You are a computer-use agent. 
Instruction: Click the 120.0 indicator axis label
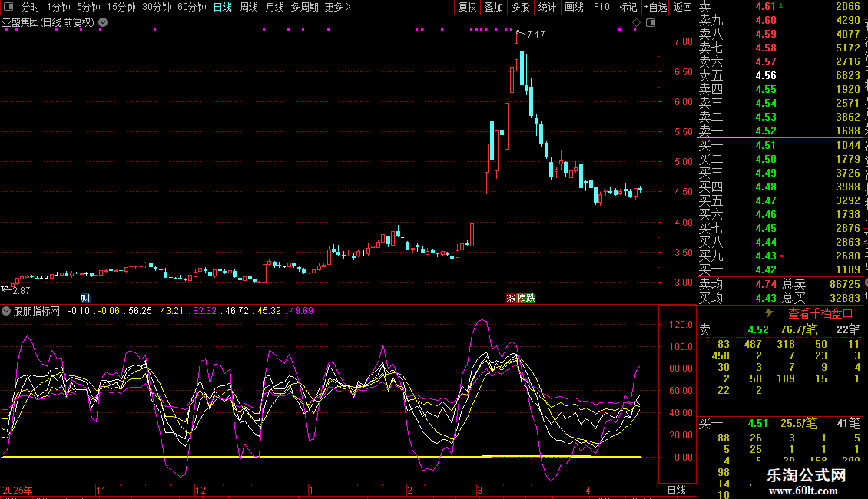681,325
